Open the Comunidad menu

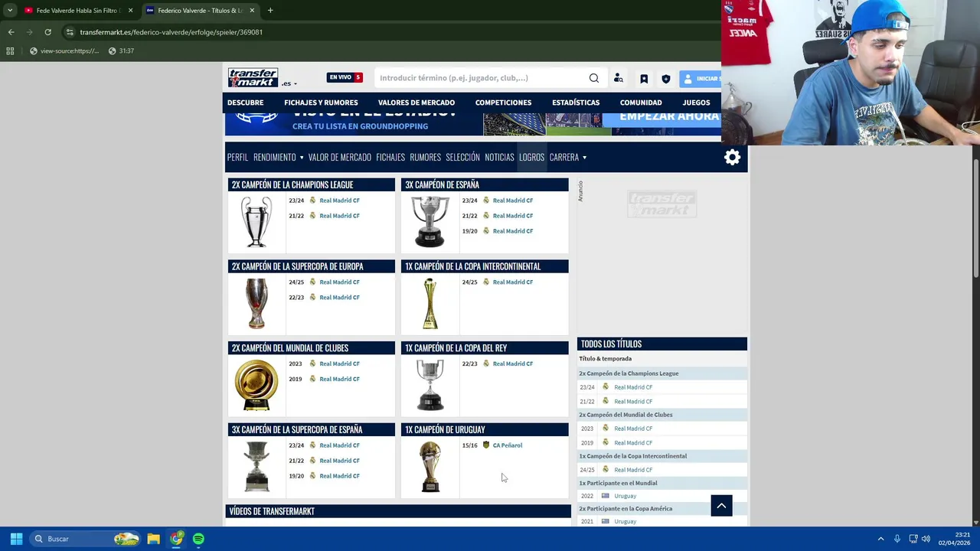coord(641,103)
